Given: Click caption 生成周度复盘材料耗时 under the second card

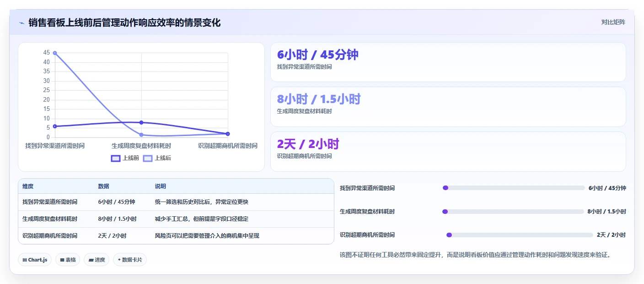Looking at the screenshot, I should pyautogui.click(x=304, y=111).
